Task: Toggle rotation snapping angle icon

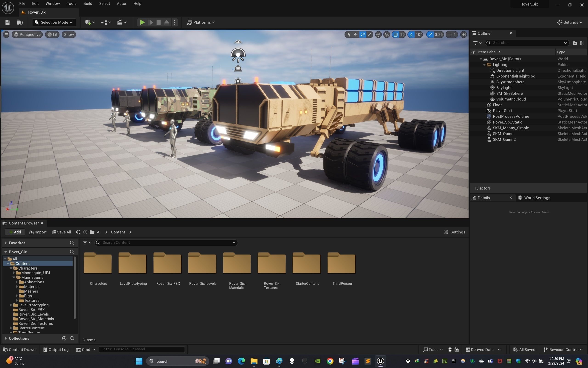Action: 411,34
